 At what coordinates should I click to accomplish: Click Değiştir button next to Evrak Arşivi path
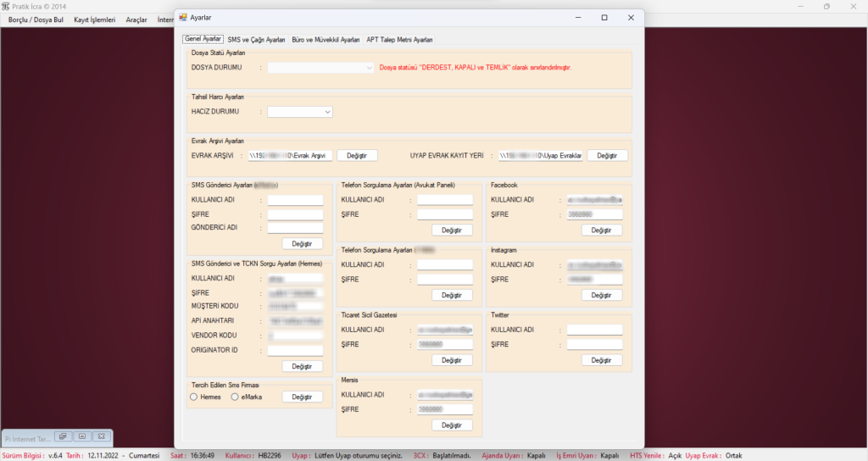(x=357, y=155)
